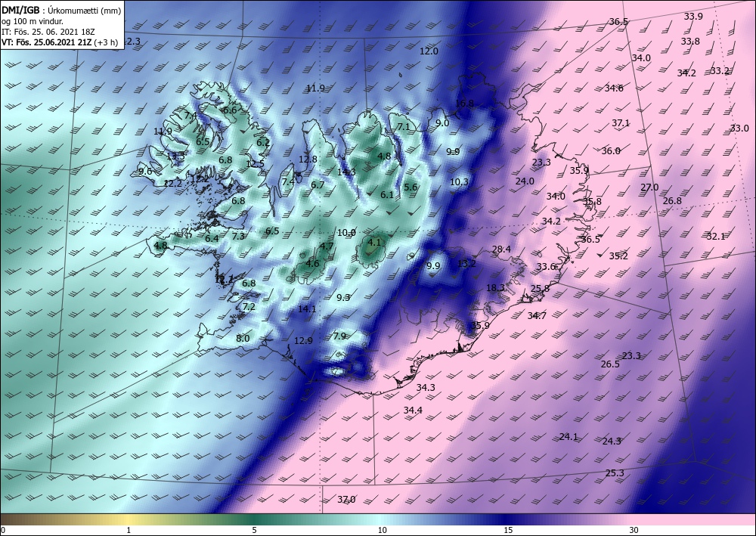This screenshot has width=756, height=536.
Task: Click the 4.7 value label
Action: pyautogui.click(x=327, y=246)
